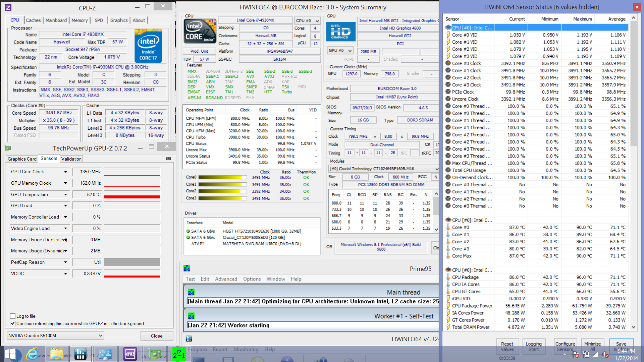644x362 pixels.
Task: Click the thermometer icon next to CPU Package
Action: (448, 277)
